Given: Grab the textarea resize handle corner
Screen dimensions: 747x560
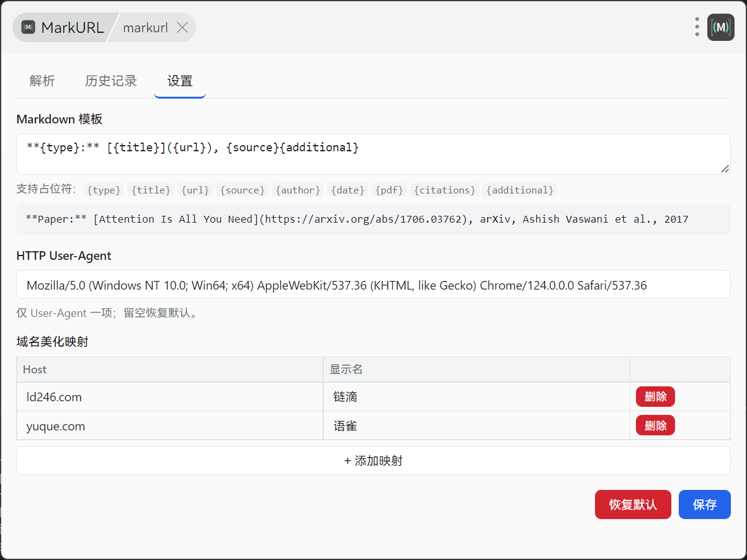Looking at the screenshot, I should coord(725,169).
